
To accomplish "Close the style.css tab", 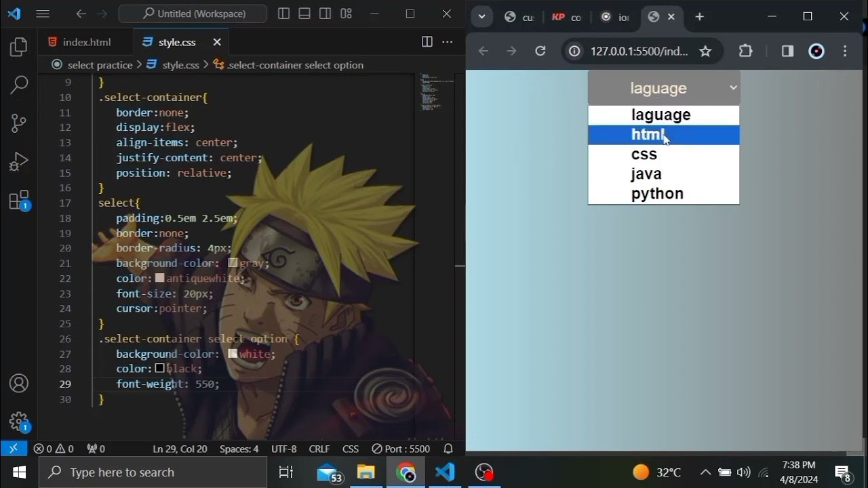I will click(217, 42).
